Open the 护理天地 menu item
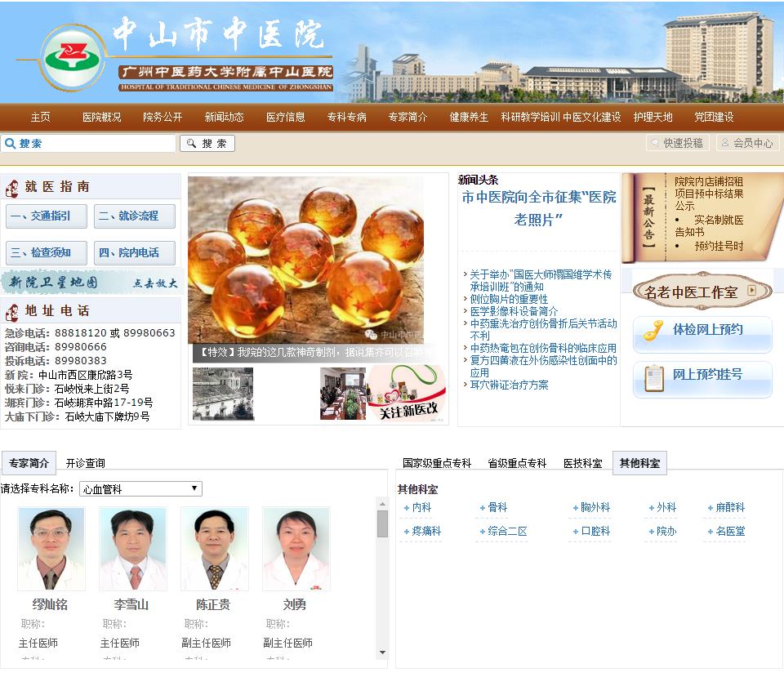 tap(653, 117)
